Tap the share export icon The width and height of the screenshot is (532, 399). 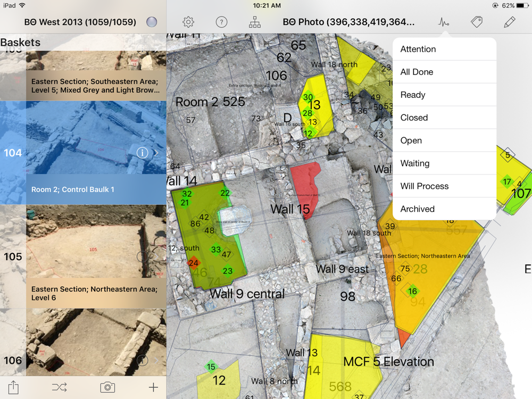click(13, 387)
